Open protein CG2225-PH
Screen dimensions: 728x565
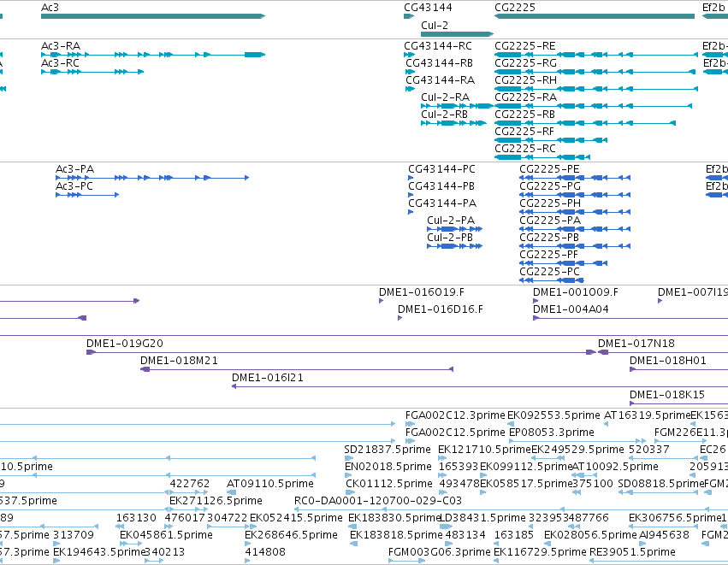tap(550, 203)
